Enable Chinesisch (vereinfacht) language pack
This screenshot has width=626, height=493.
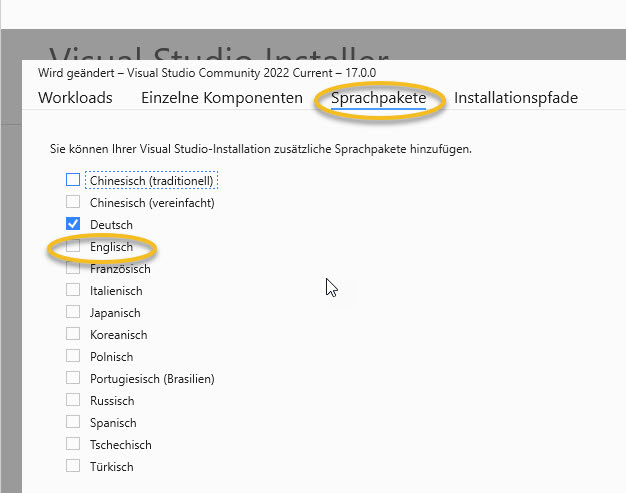pyautogui.click(x=73, y=202)
